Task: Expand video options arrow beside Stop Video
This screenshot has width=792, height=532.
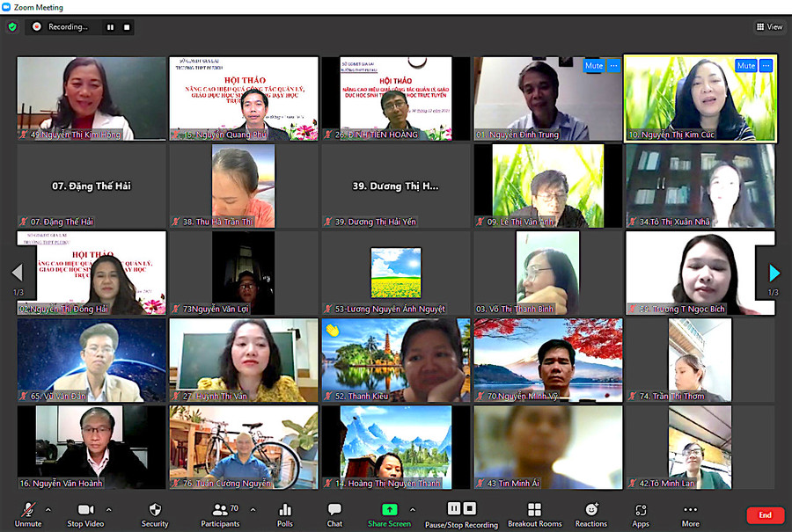Action: 109,509
